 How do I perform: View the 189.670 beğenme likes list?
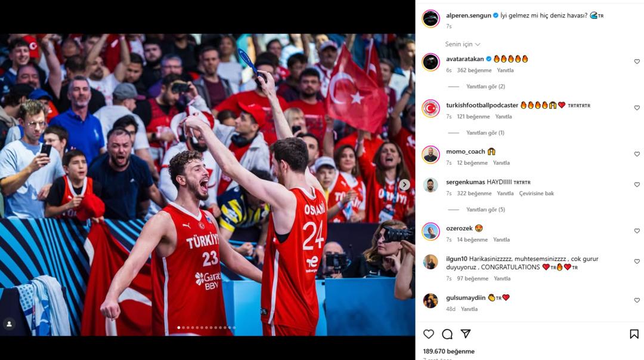point(448,352)
